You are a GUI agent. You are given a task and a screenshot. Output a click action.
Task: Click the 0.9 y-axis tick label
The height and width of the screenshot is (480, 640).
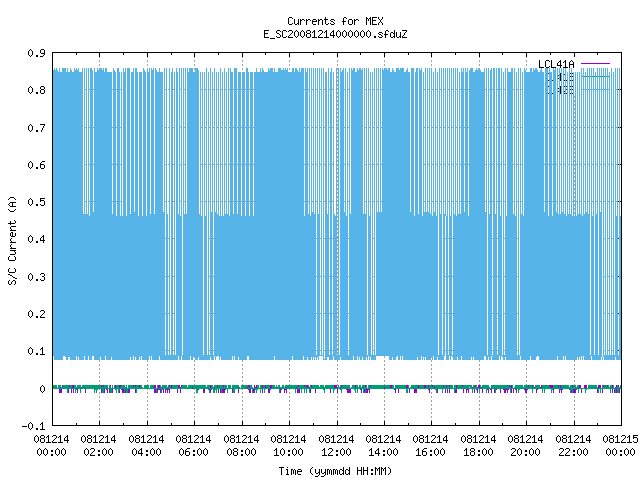[x=36, y=53]
